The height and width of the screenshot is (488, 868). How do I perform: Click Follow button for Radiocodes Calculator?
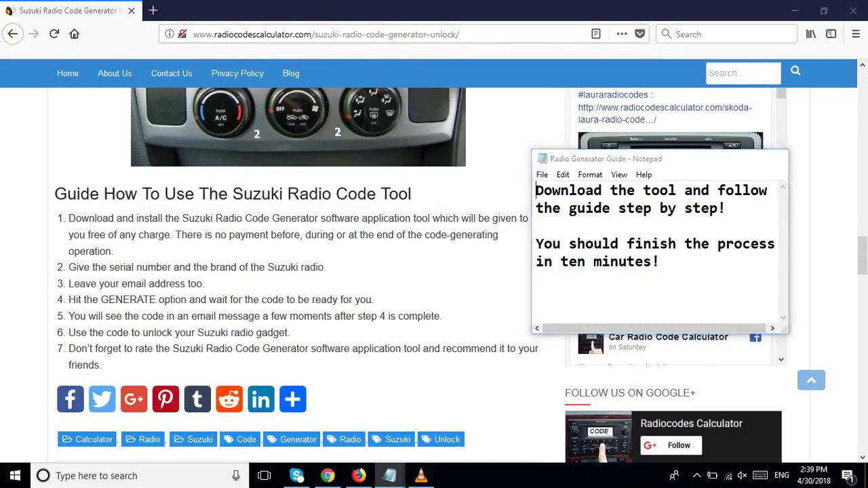pyautogui.click(x=670, y=445)
